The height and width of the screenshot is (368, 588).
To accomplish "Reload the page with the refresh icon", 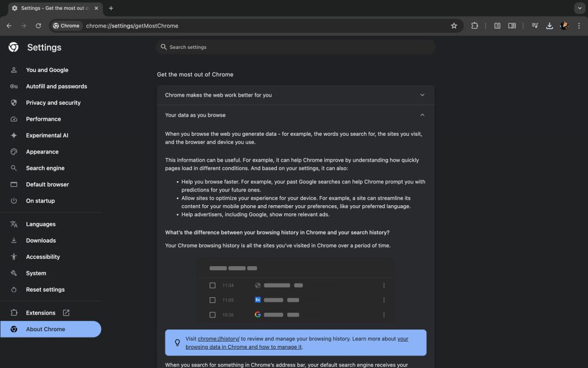I will point(38,26).
